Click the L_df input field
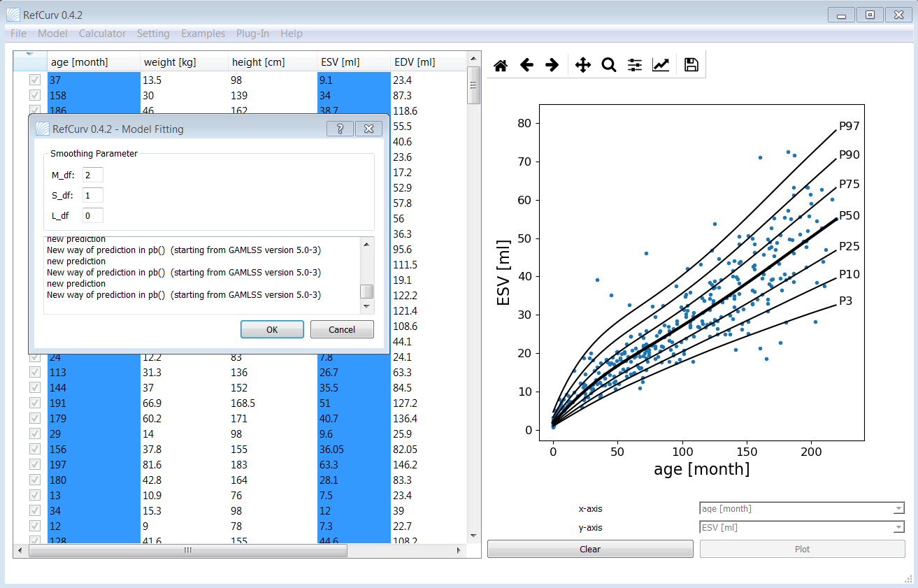 tap(93, 215)
